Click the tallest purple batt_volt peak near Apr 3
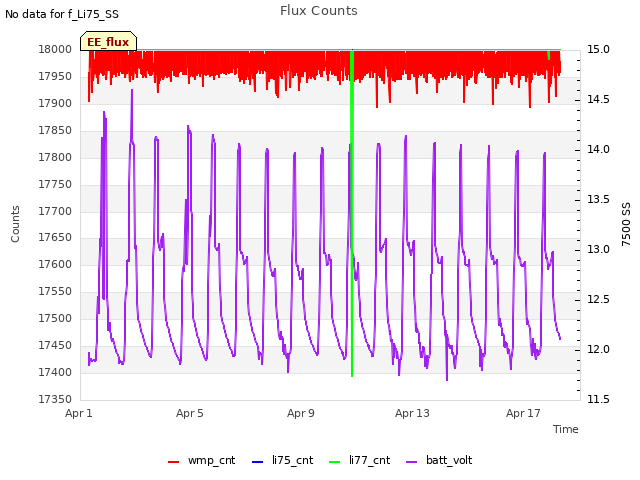 132,91
